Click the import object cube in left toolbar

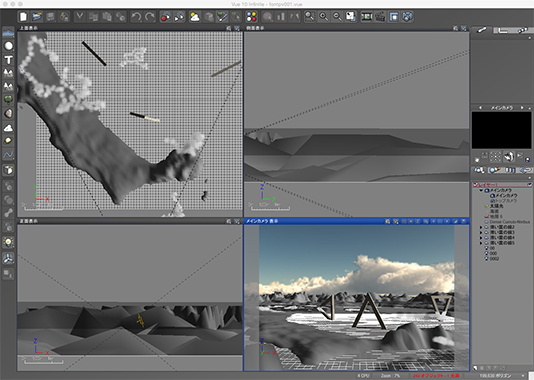(x=9, y=170)
